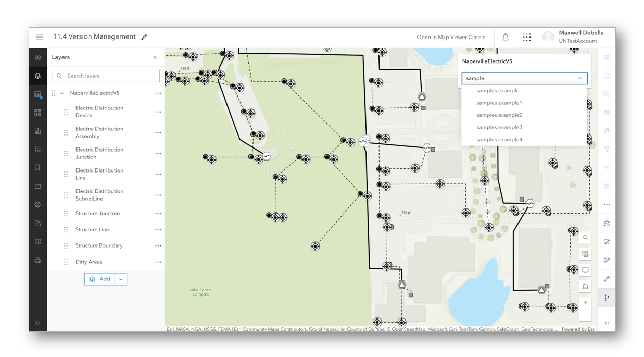Click the Powered by Esri link
Viewport: 644px width, 357px height.
[x=578, y=329]
